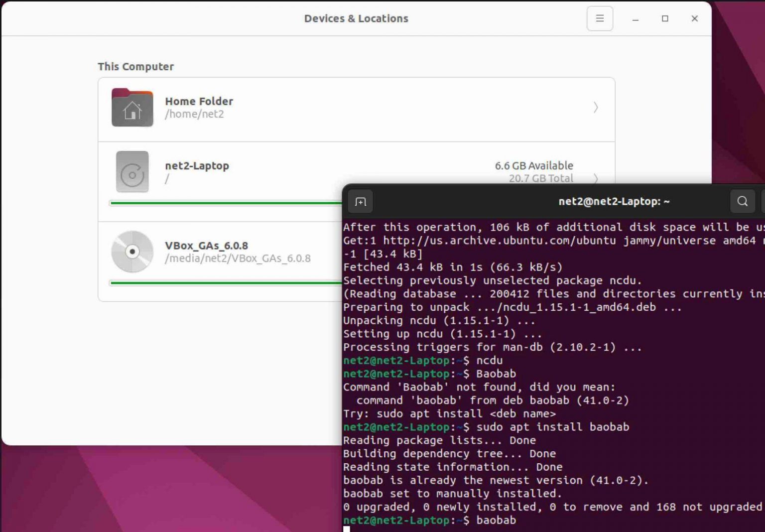
Task: Click the 6.6 GB Available label
Action: tap(533, 165)
